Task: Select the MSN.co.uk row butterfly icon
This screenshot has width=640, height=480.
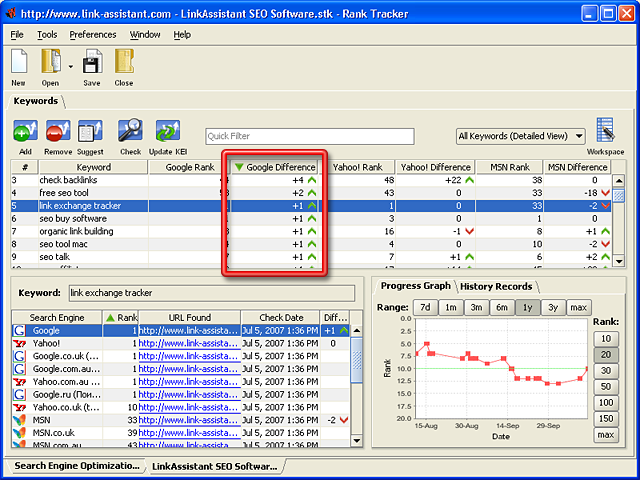Action: click(x=19, y=433)
